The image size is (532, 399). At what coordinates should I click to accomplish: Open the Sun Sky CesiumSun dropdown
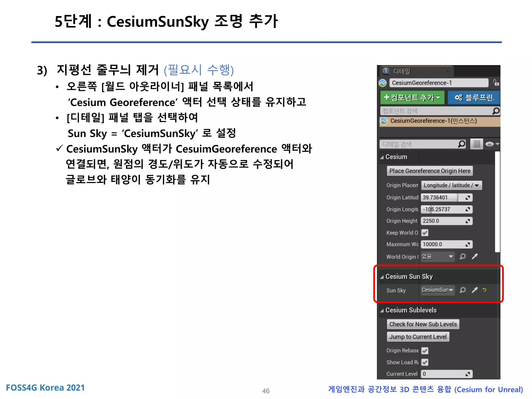(438, 290)
